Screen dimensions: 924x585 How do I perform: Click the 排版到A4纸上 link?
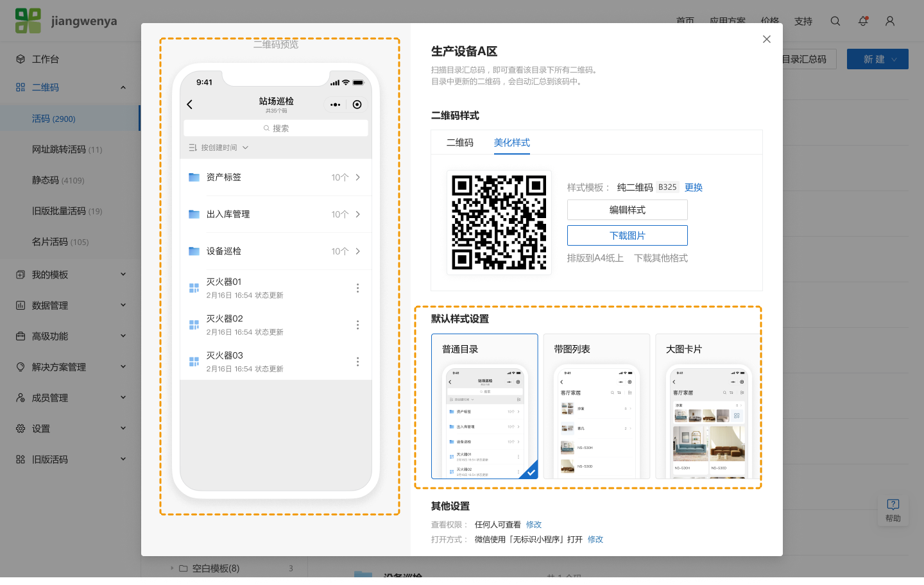click(595, 258)
